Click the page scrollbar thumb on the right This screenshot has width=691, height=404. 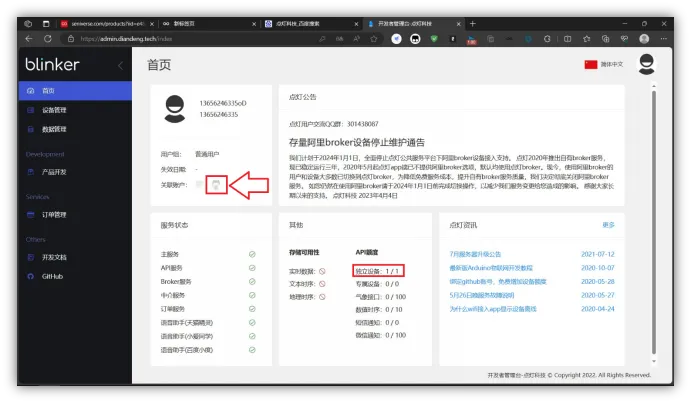point(654,222)
